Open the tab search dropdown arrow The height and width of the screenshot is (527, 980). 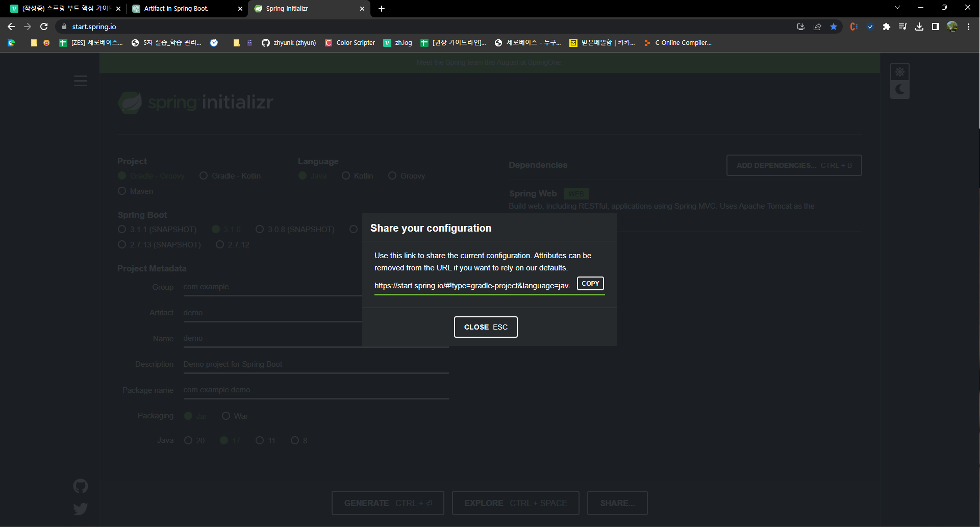(x=897, y=8)
